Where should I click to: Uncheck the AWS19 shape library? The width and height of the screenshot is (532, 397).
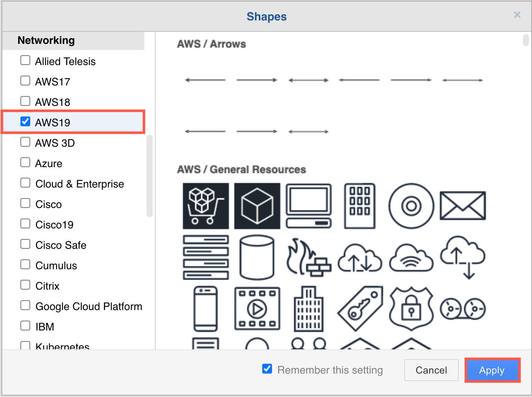point(25,121)
